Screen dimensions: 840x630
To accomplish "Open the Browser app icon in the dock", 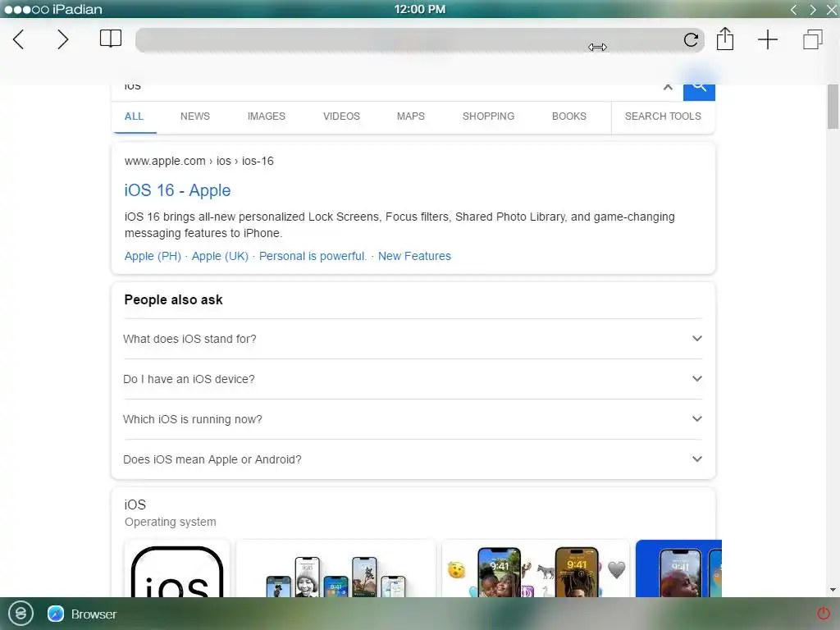I will click(56, 614).
